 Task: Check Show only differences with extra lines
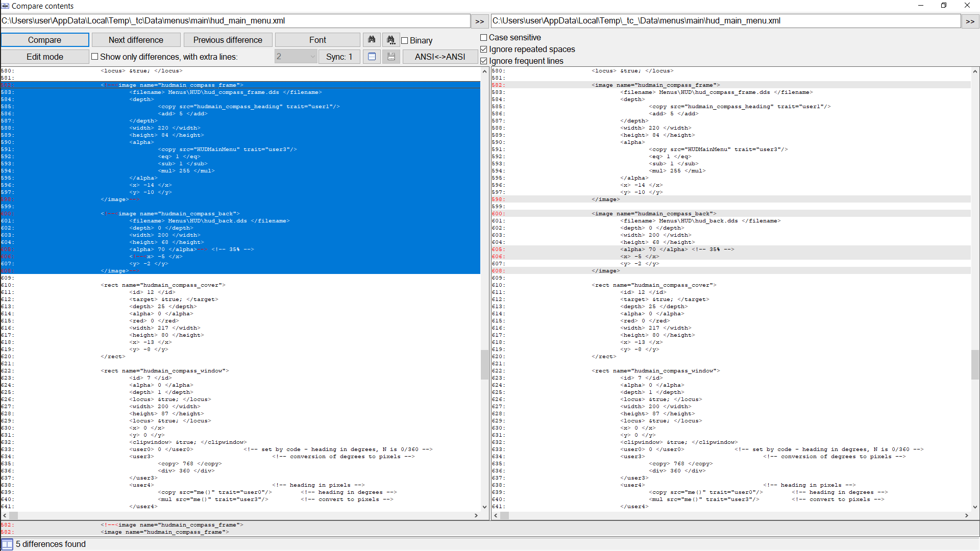point(95,57)
